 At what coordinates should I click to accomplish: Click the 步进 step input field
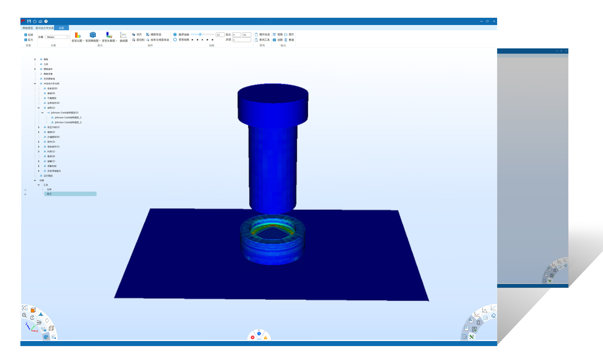241,40
